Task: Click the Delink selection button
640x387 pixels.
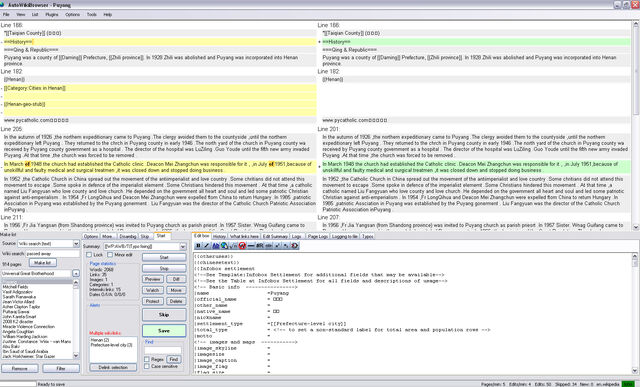Action: (113, 367)
